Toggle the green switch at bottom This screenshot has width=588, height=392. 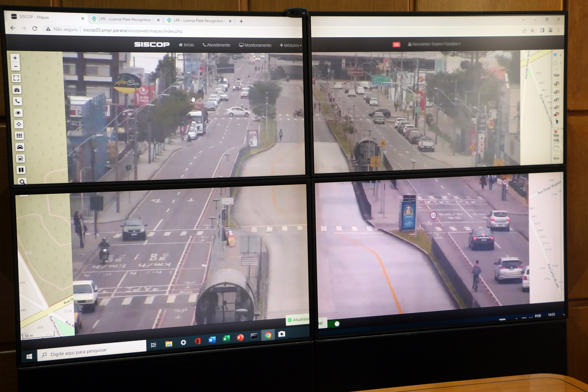pos(334,324)
